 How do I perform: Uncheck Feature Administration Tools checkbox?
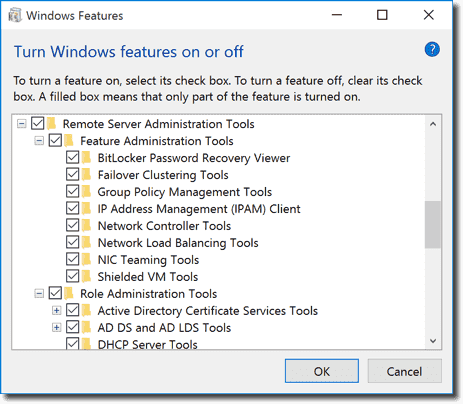pos(55,140)
